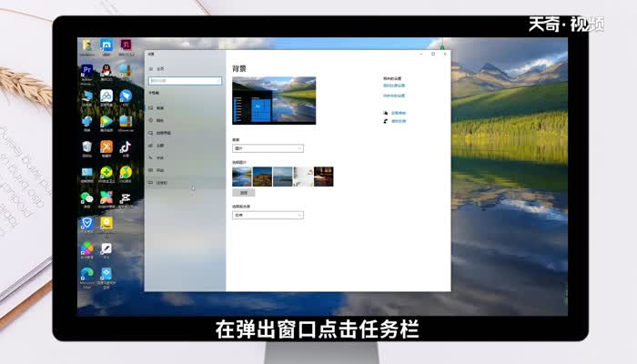Open the first related settings link

pyautogui.click(x=394, y=86)
